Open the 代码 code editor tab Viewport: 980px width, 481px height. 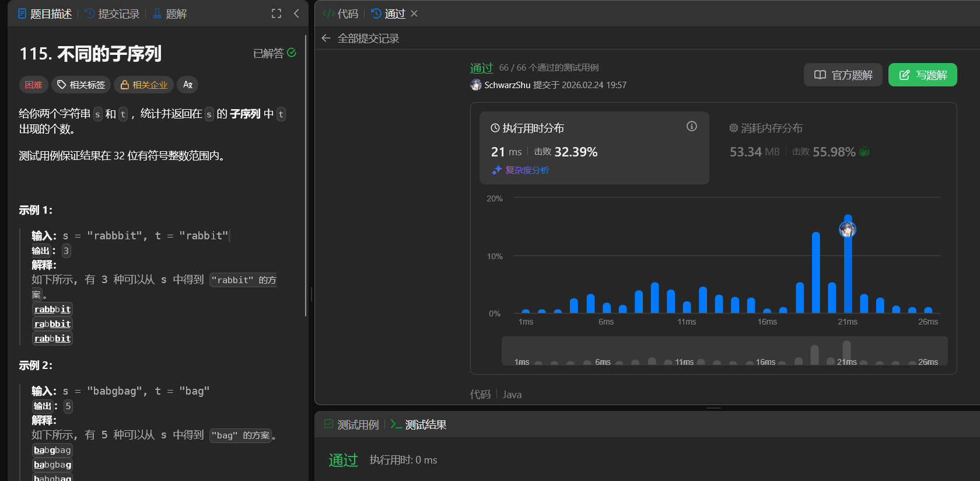click(x=341, y=13)
